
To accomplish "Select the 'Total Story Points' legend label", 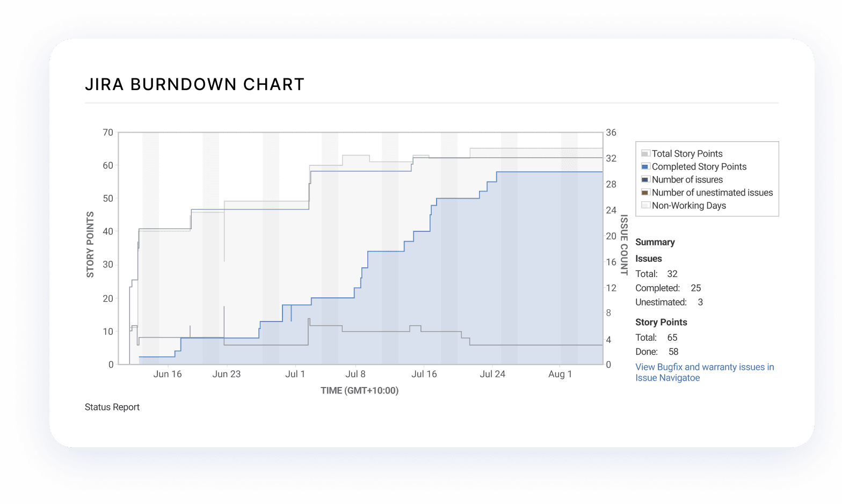I will coord(687,154).
